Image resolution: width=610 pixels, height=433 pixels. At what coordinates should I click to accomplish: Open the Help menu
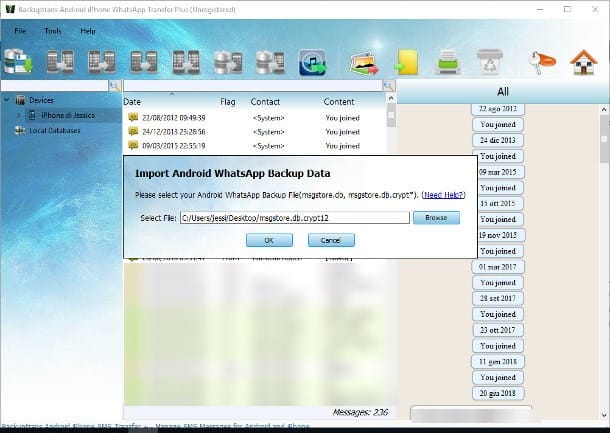tap(88, 31)
